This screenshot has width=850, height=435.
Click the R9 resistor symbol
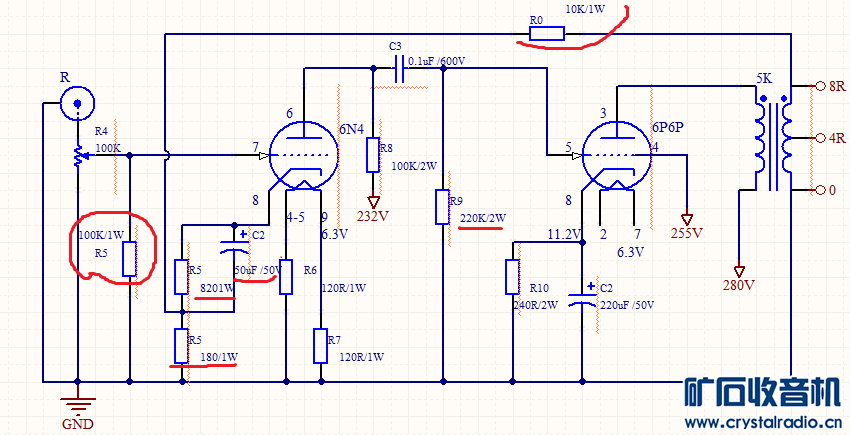442,207
